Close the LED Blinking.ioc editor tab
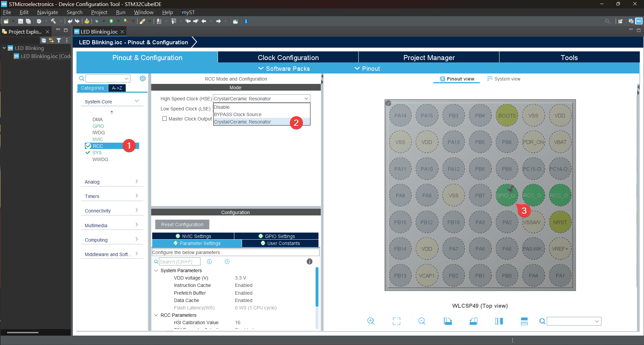644x345 pixels. click(x=122, y=32)
